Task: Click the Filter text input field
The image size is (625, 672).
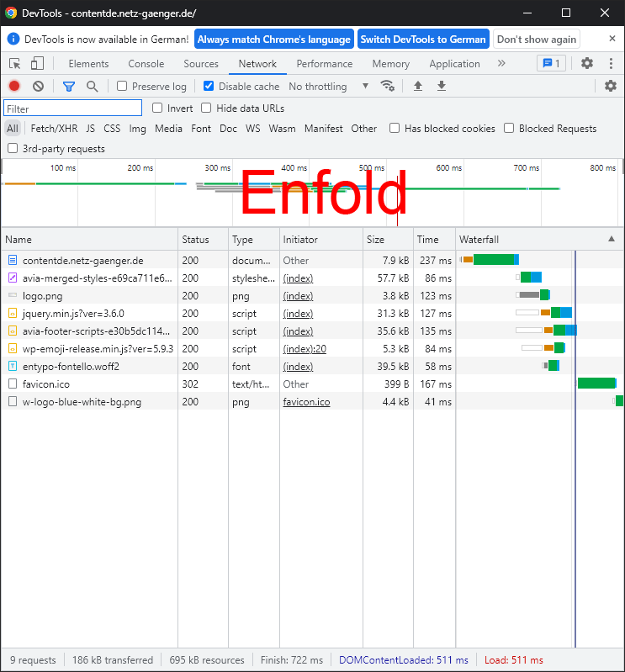Action: click(x=73, y=108)
